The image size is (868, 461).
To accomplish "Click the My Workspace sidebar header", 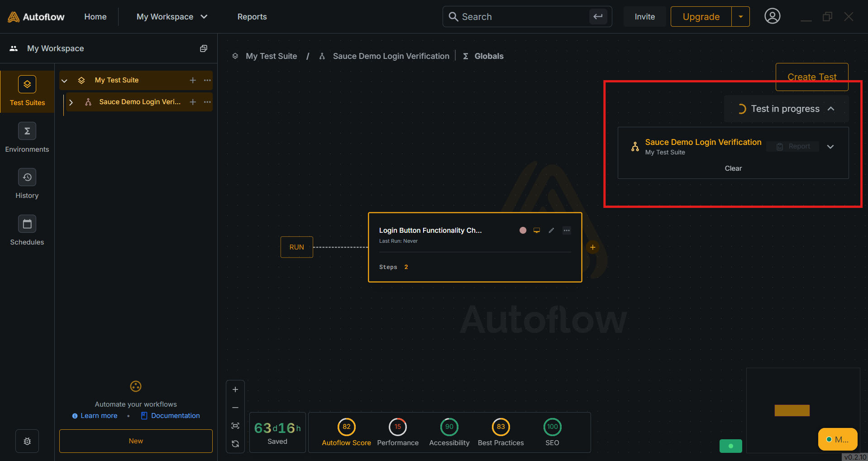I will click(56, 48).
